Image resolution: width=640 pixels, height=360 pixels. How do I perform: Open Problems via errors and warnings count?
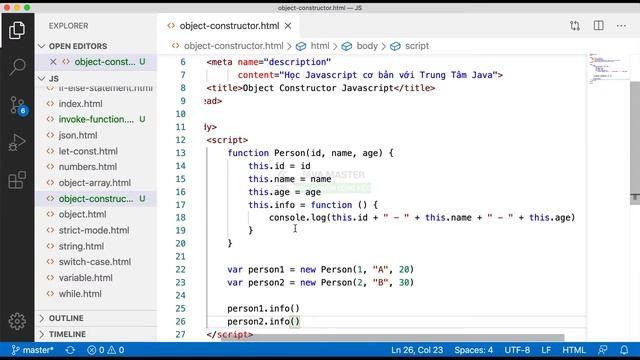[x=105, y=350]
